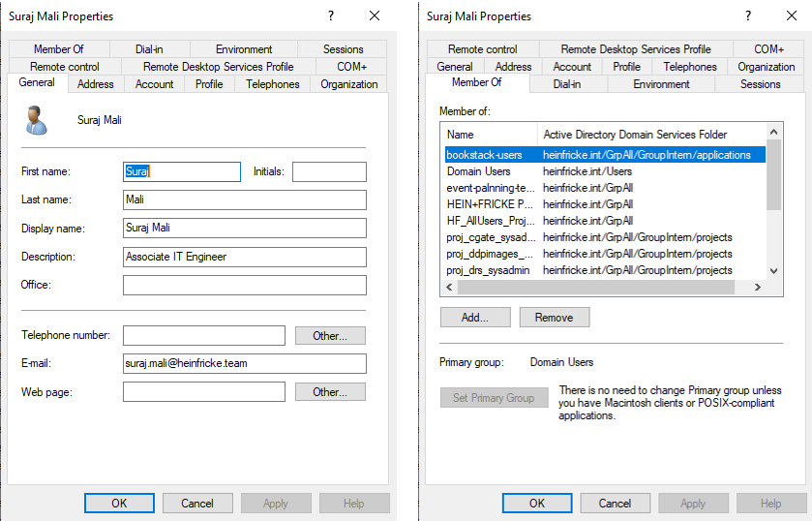The image size is (812, 521).
Task: Select Domain Users in member list
Action: point(478,171)
